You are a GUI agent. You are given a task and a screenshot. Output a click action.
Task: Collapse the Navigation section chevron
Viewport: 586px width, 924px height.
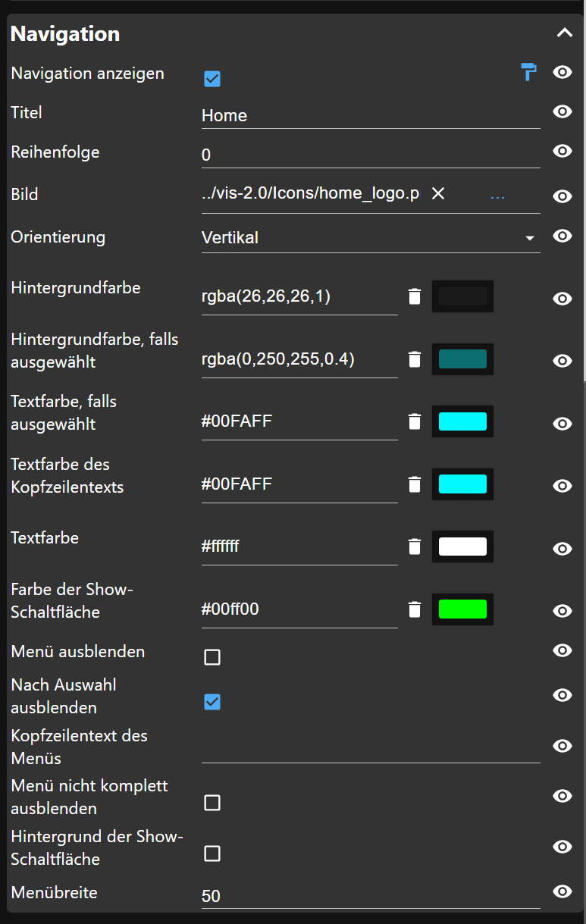(564, 33)
